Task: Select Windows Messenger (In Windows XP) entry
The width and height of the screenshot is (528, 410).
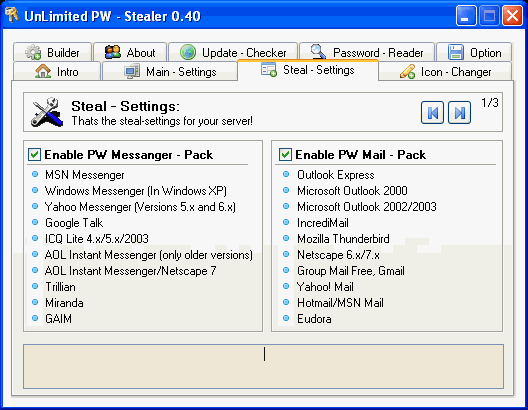Action: click(x=136, y=191)
